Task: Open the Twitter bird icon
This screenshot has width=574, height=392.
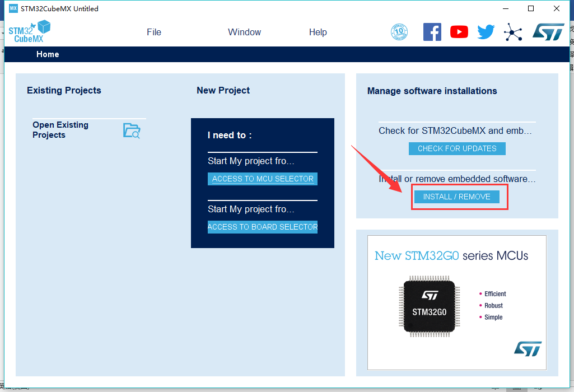Action: click(486, 32)
